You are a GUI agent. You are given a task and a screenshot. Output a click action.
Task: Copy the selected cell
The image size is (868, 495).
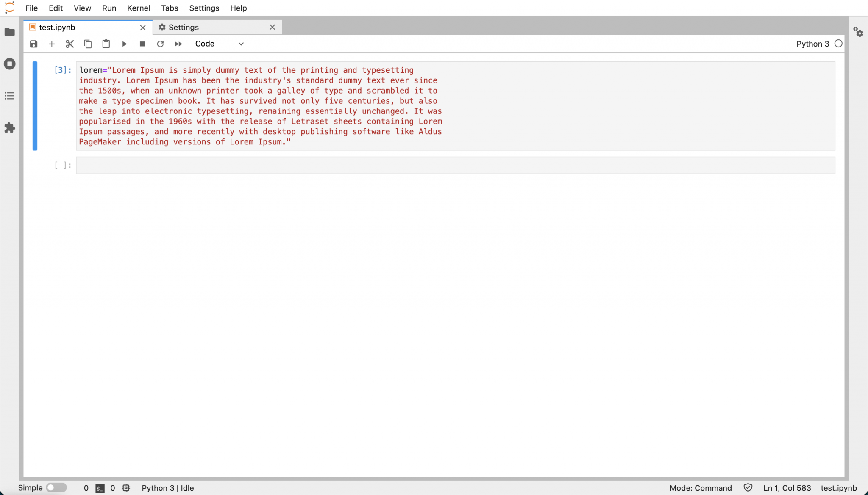tap(88, 44)
